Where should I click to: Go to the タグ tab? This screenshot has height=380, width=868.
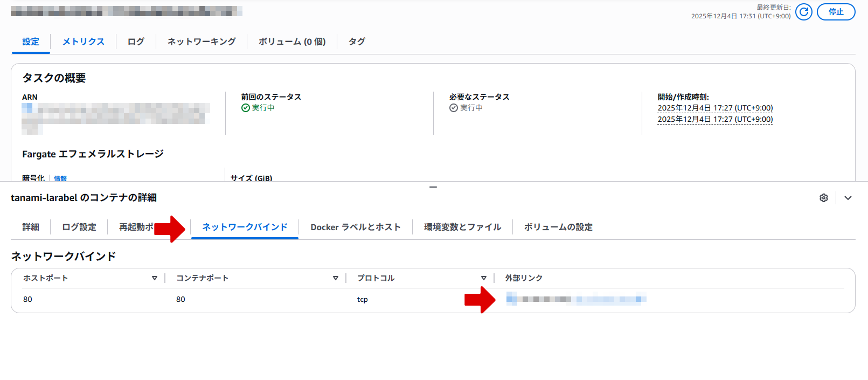click(357, 42)
